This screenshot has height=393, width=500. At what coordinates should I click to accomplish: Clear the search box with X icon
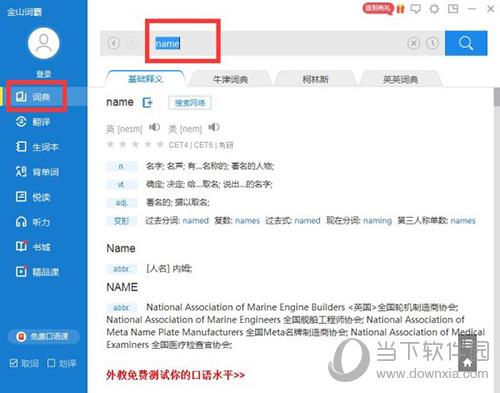pyautogui.click(x=413, y=43)
